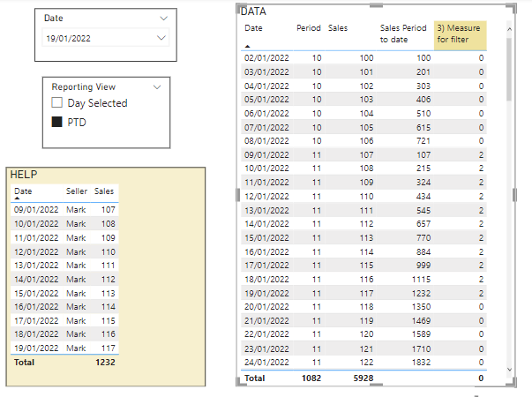The image size is (532, 397).
Task: Click the 19/01/2022 date selection field
Action: point(106,38)
